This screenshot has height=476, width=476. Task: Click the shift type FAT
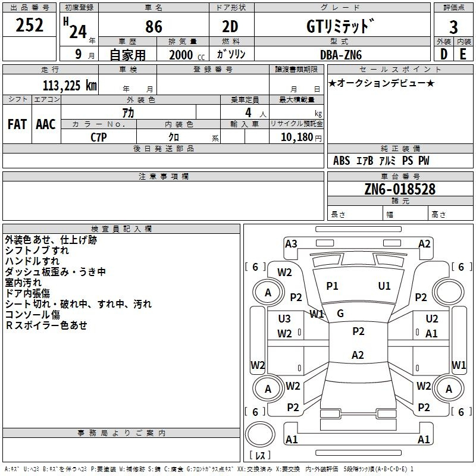pos(17,124)
